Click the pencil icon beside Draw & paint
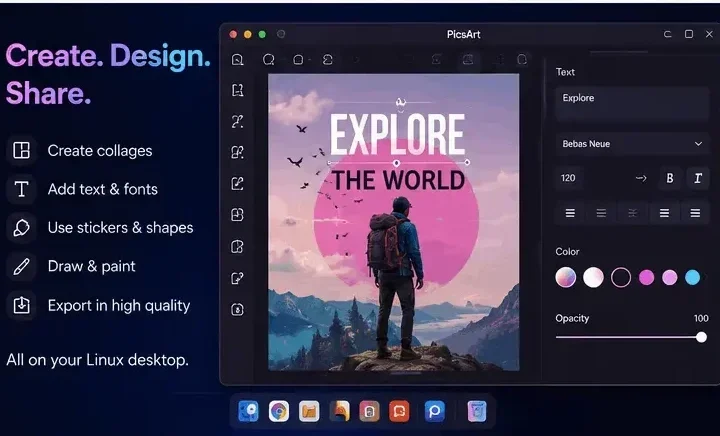The height and width of the screenshot is (436, 720). point(21,266)
